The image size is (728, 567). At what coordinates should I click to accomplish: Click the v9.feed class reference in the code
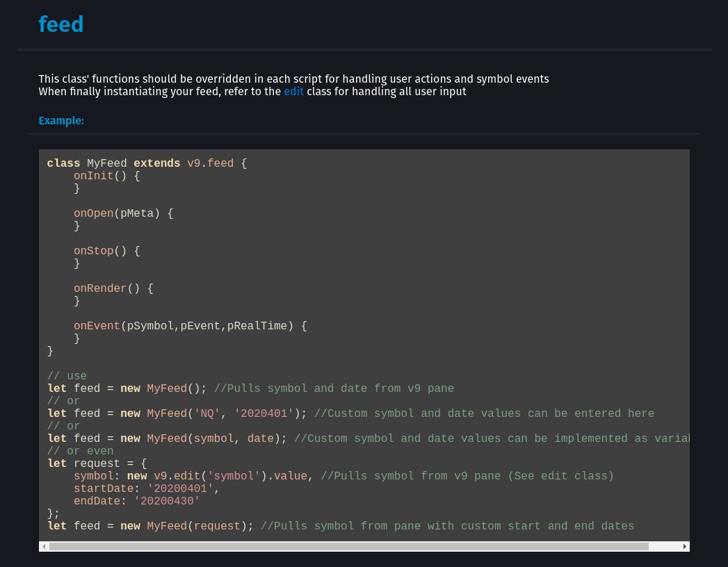point(210,163)
